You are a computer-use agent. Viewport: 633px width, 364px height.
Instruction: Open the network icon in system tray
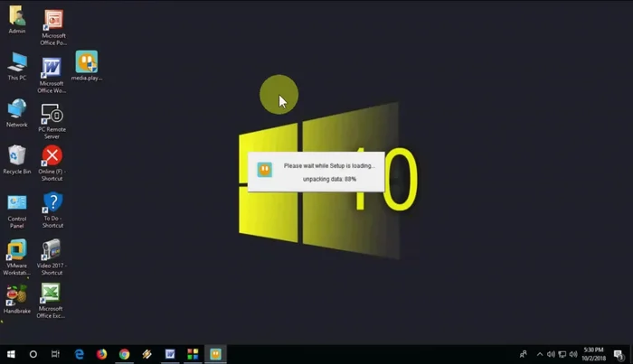tap(562, 354)
